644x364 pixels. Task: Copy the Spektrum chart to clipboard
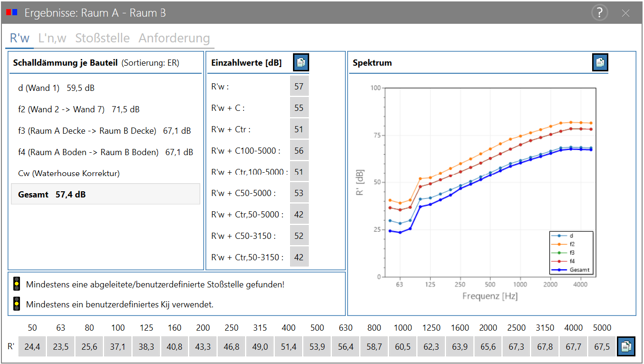(600, 62)
